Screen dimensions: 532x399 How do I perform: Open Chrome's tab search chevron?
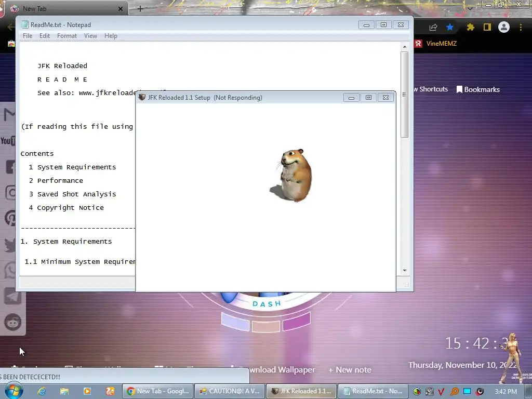pos(470,8)
